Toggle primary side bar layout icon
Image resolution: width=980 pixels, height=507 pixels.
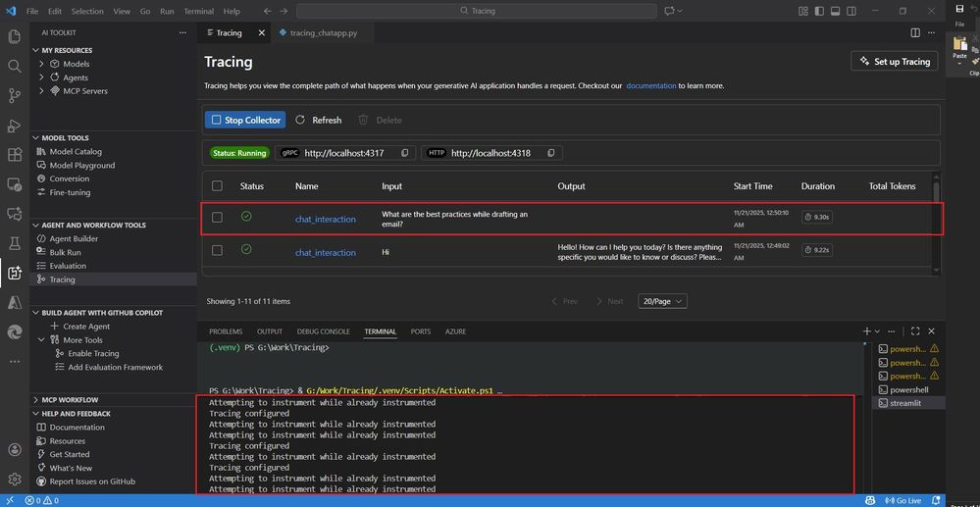(x=819, y=11)
